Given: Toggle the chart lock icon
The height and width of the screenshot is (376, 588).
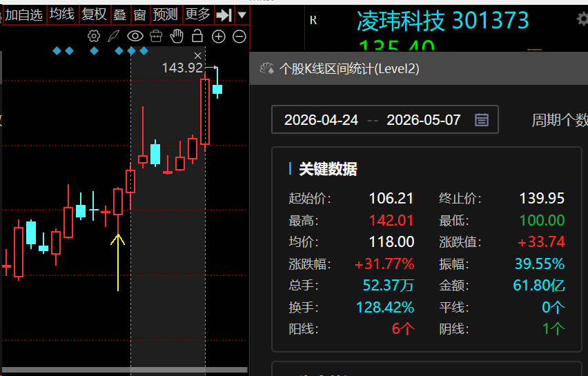Looking at the screenshot, I should point(197,37).
